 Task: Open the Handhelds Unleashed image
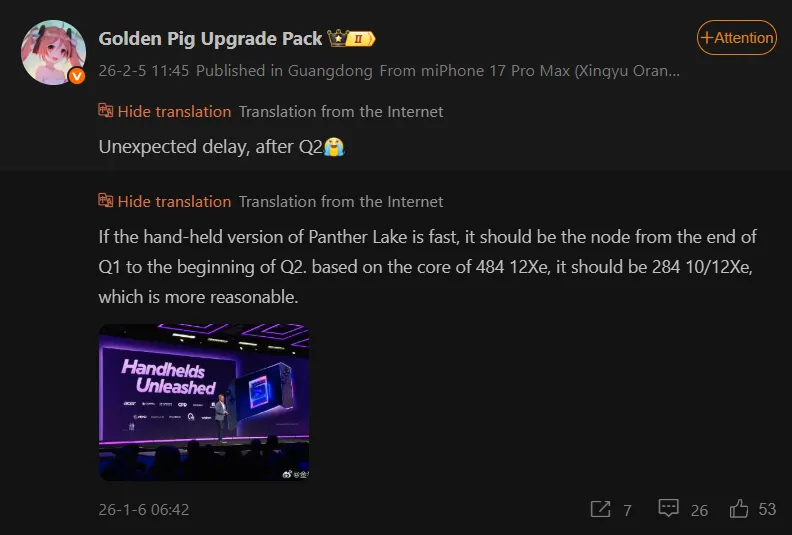pos(204,402)
